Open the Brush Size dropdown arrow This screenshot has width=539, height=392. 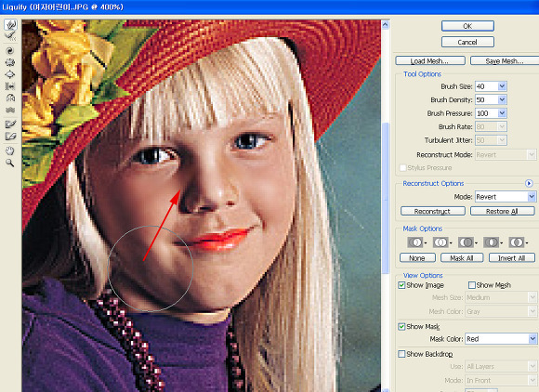(x=502, y=86)
